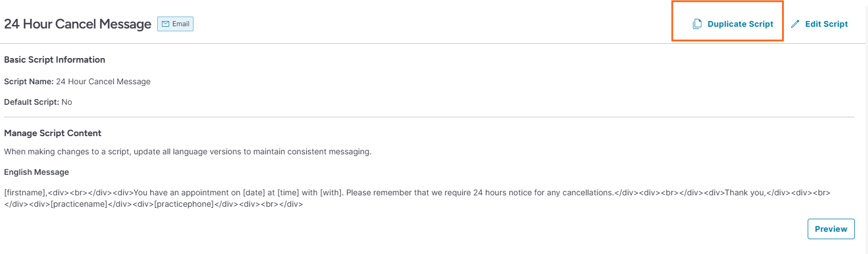Open the script Preview button

[831, 229]
